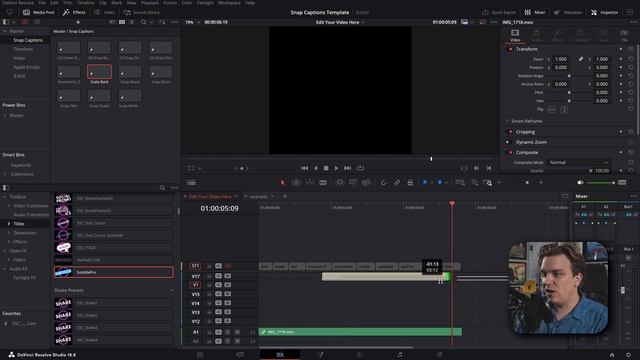Open the Color page icon
This screenshot has height=360, width=640.
click(360, 355)
